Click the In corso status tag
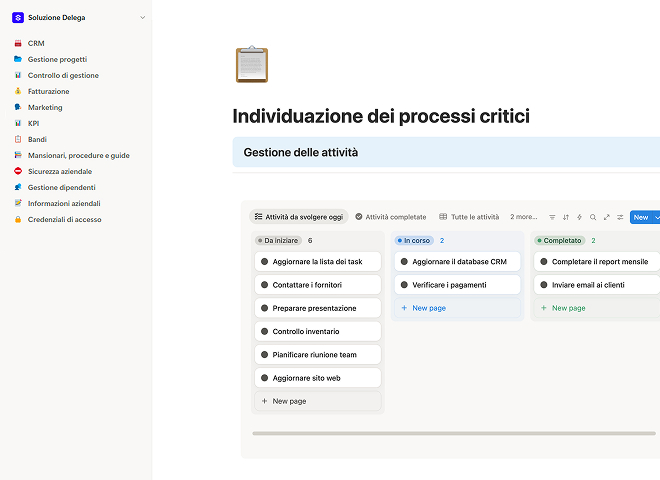Image resolution: width=660 pixels, height=480 pixels. coord(414,240)
